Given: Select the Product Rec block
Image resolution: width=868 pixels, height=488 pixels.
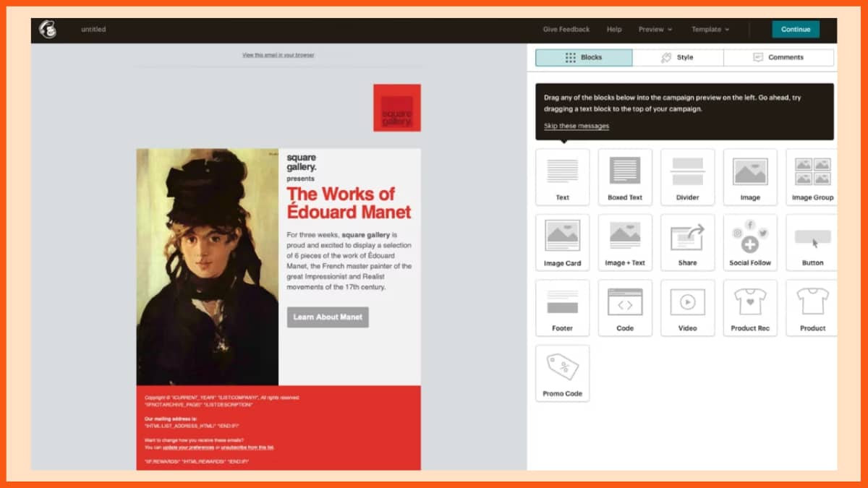Looking at the screenshot, I should (x=750, y=307).
